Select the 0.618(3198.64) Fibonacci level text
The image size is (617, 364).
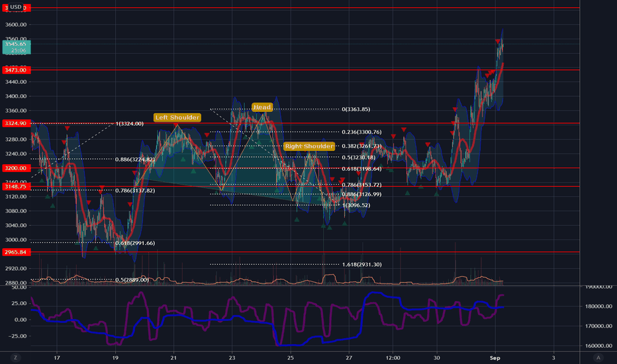pos(361,169)
